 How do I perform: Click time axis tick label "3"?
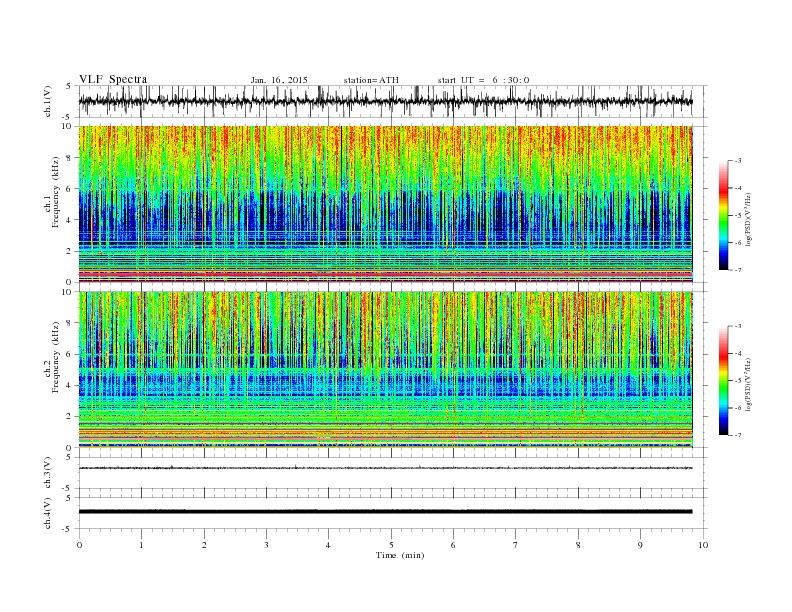pos(266,545)
